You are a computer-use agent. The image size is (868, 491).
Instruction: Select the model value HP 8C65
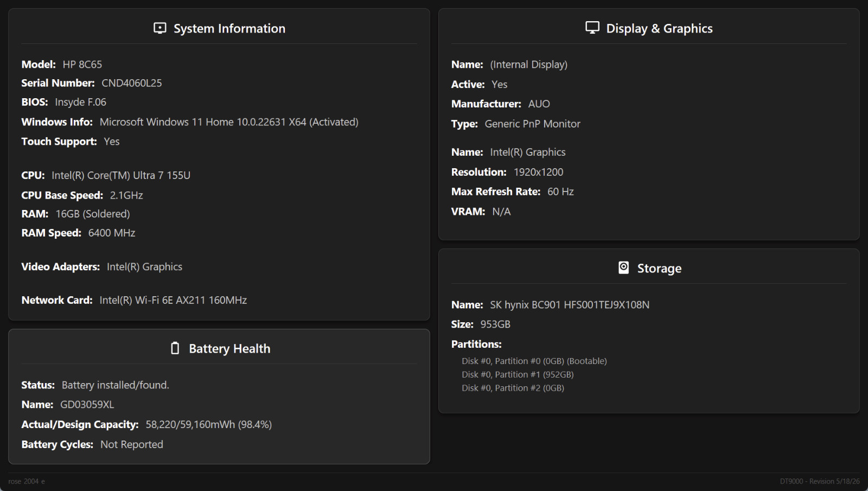pos(82,64)
